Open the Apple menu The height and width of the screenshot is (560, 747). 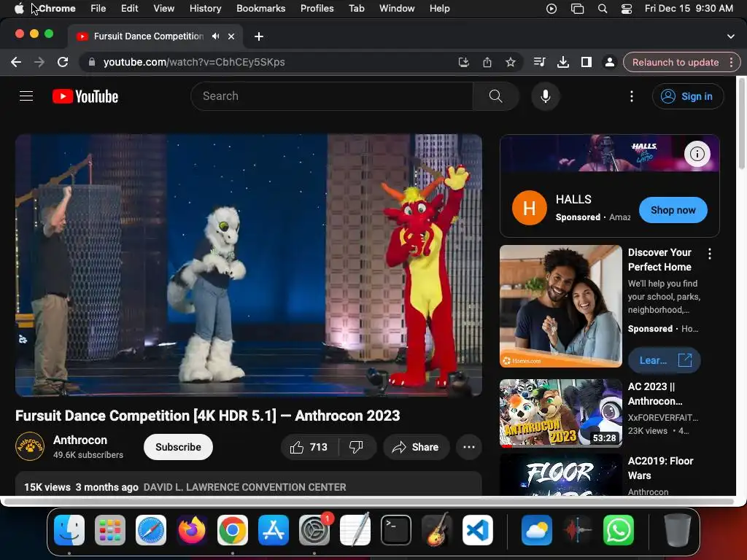(18, 9)
